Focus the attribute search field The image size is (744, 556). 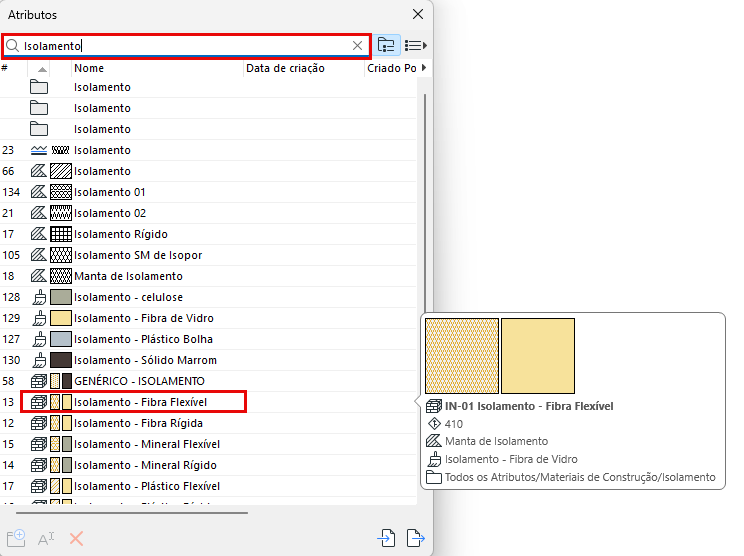(x=186, y=46)
